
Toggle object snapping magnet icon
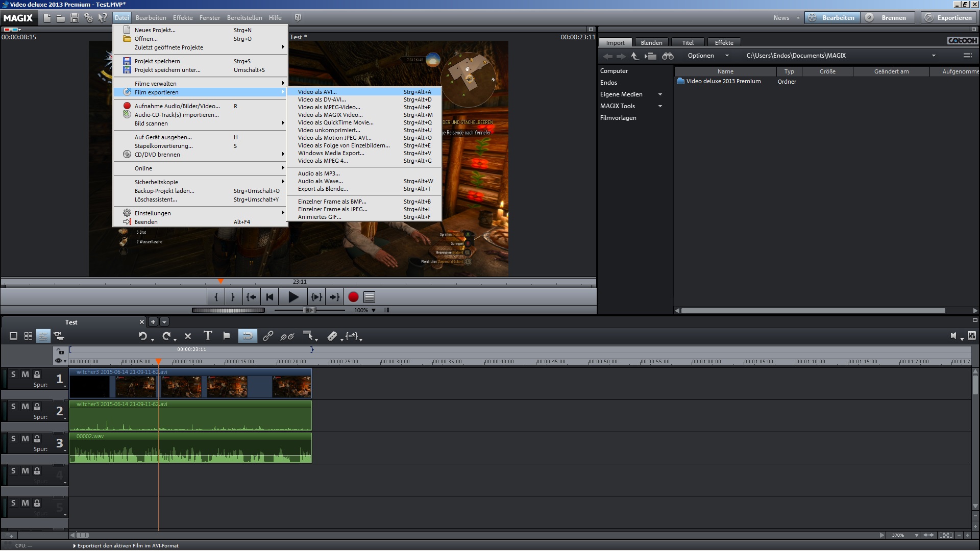pyautogui.click(x=247, y=336)
